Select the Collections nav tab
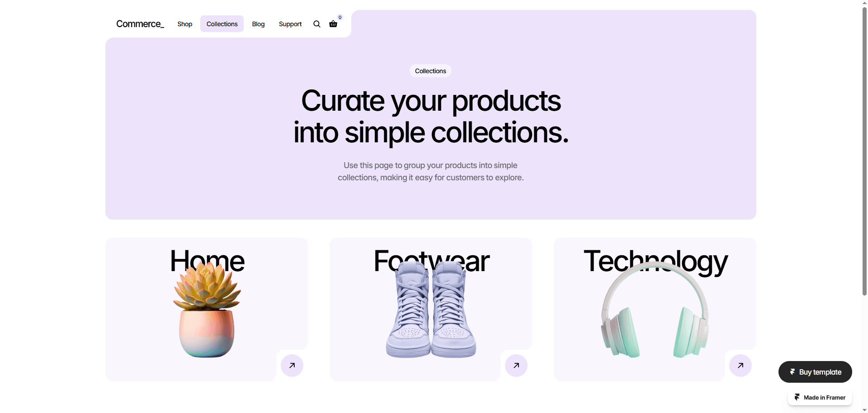The image size is (868, 413). 222,24
